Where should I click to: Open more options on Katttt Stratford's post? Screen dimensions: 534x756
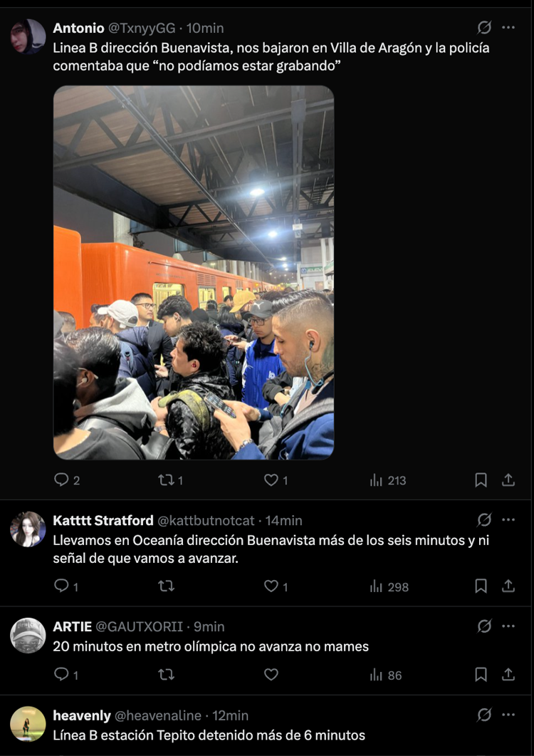(508, 519)
